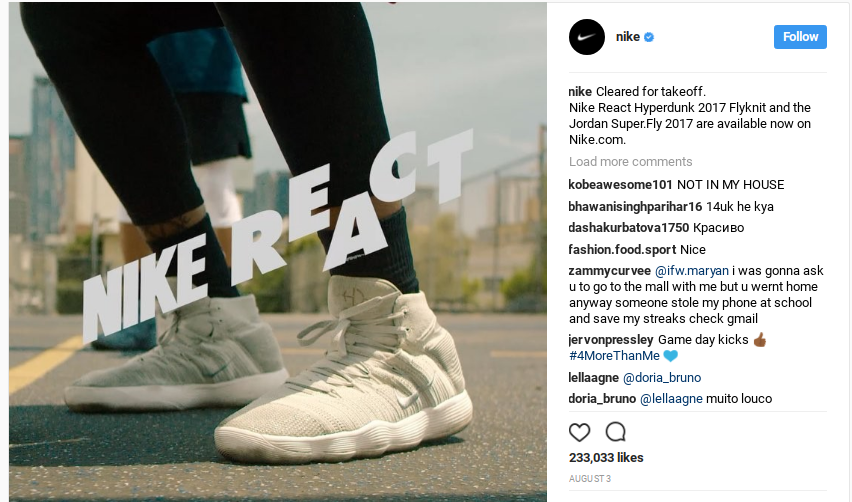Click the blue verified badge
The height and width of the screenshot is (502, 852).
(649, 37)
